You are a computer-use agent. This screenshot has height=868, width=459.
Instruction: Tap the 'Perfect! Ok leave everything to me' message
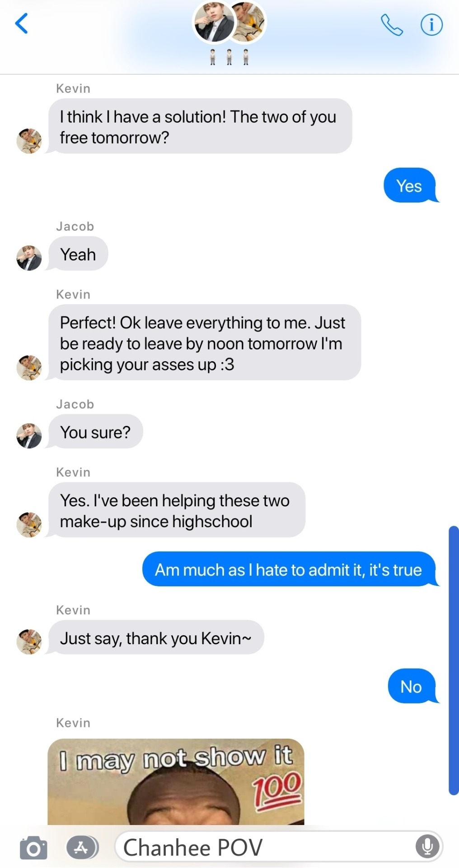coord(205,343)
